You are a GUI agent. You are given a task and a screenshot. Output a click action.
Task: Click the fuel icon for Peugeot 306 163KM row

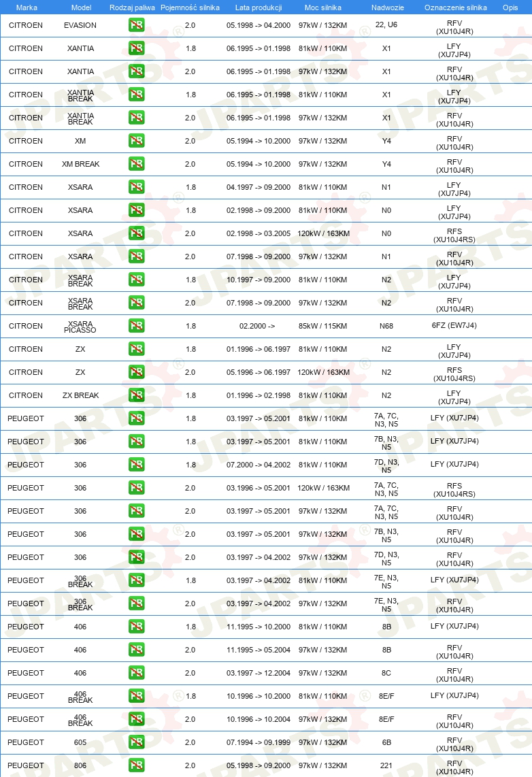(x=136, y=488)
